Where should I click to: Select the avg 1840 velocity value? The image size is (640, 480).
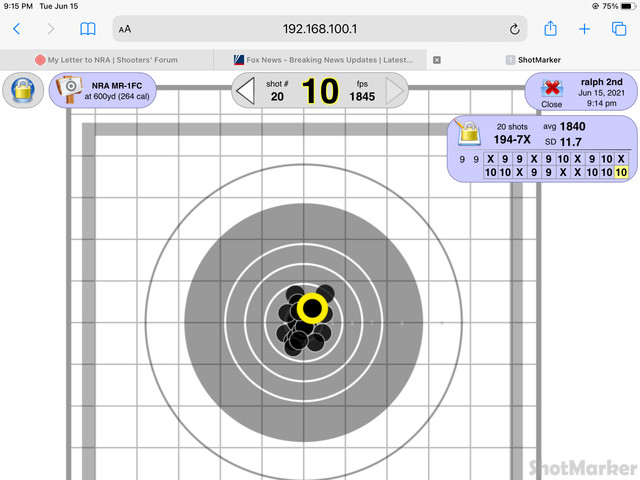point(564,127)
